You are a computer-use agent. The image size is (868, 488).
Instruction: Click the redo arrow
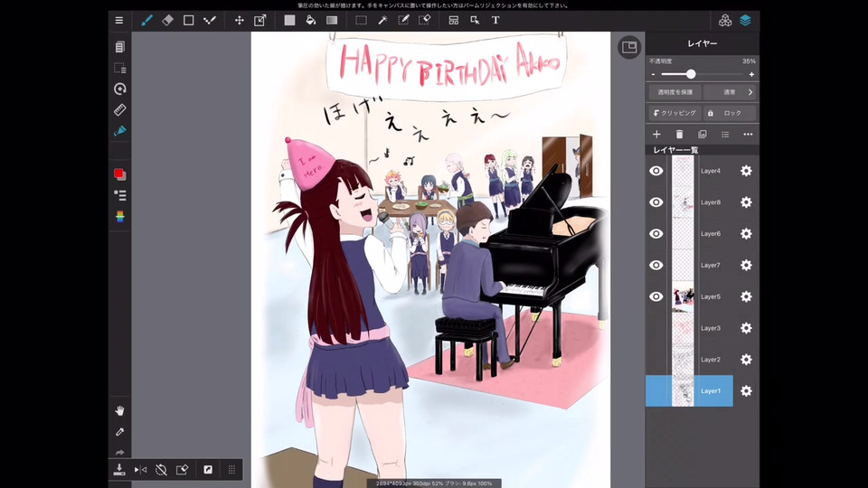coord(119,452)
